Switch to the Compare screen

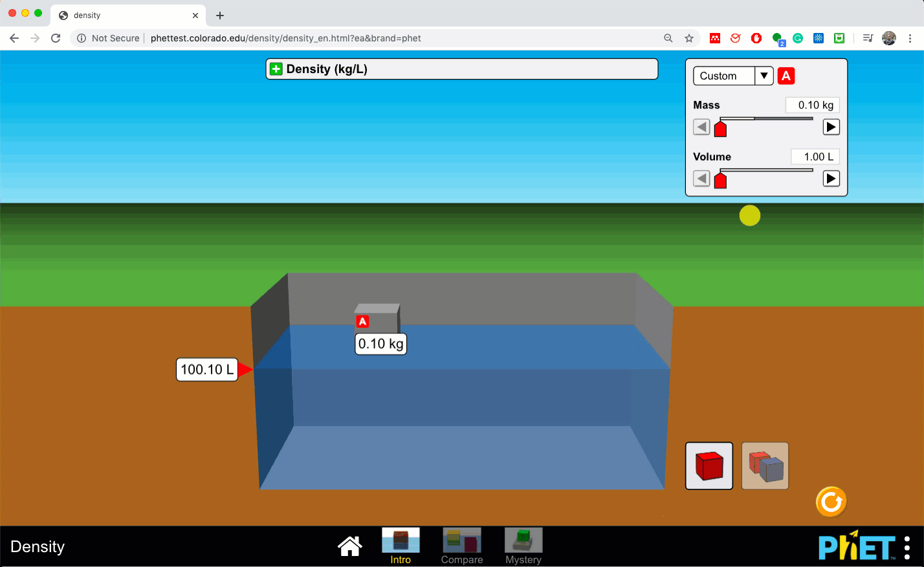461,546
